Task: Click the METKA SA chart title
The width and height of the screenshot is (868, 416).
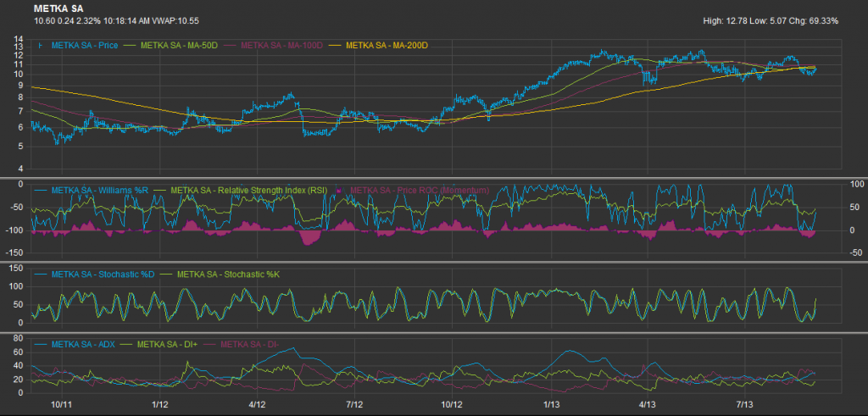Action: [x=58, y=9]
